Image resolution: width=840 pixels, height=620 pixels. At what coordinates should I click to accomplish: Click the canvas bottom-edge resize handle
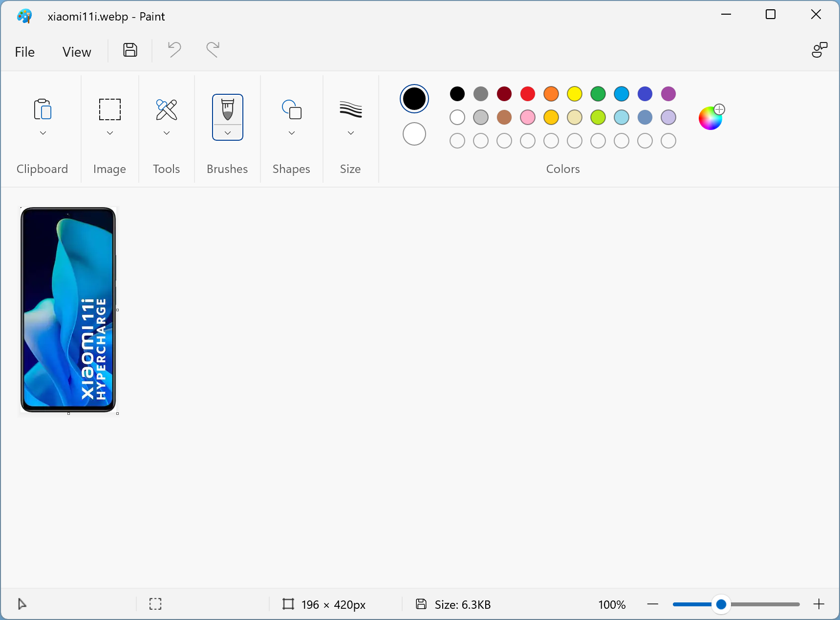68,413
